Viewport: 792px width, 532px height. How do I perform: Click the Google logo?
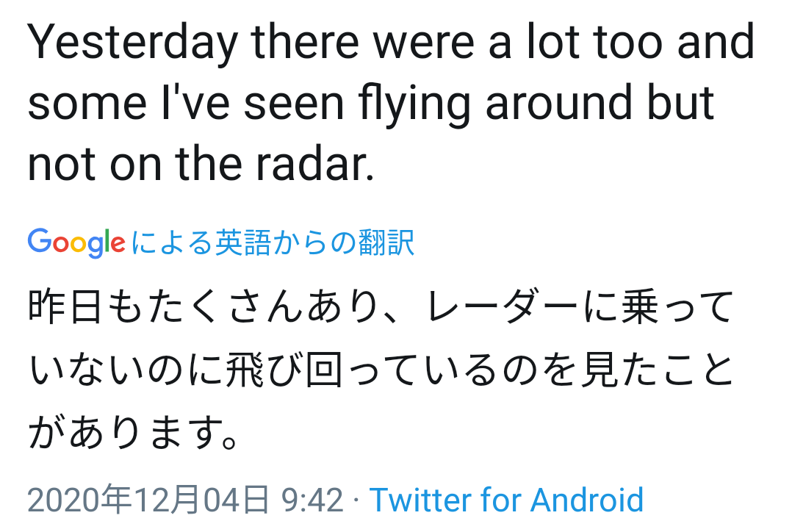(x=76, y=242)
